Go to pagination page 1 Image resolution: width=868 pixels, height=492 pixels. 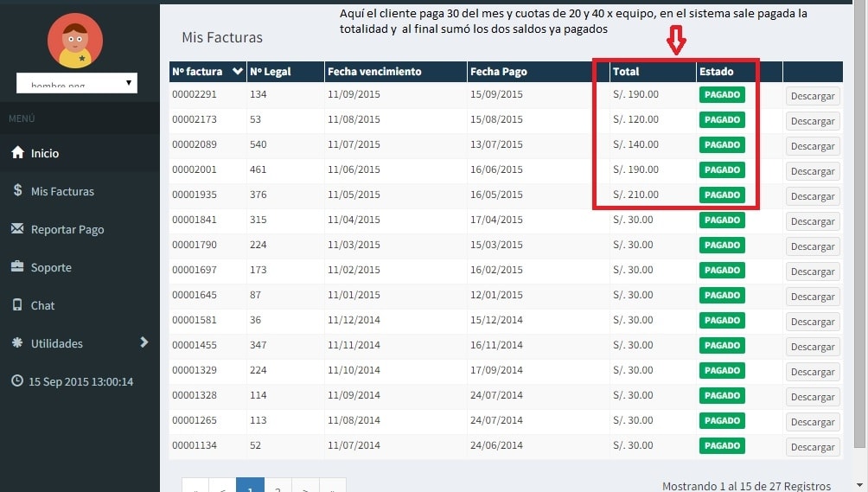point(250,485)
